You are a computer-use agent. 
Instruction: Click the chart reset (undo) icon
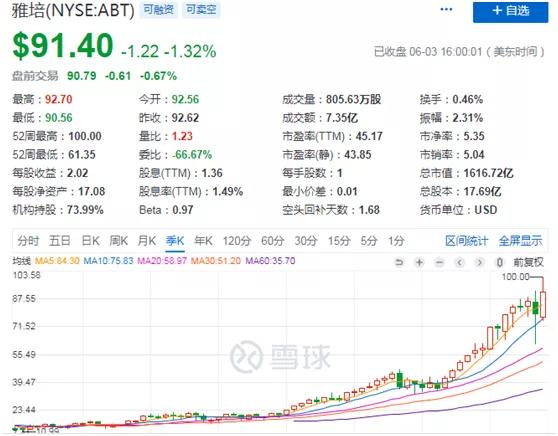[x=399, y=263]
